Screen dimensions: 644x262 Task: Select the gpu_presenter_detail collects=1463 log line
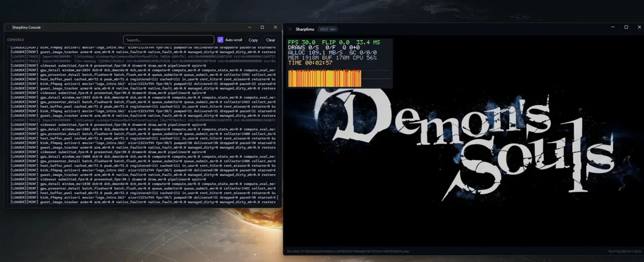pyautogui.click(x=143, y=102)
